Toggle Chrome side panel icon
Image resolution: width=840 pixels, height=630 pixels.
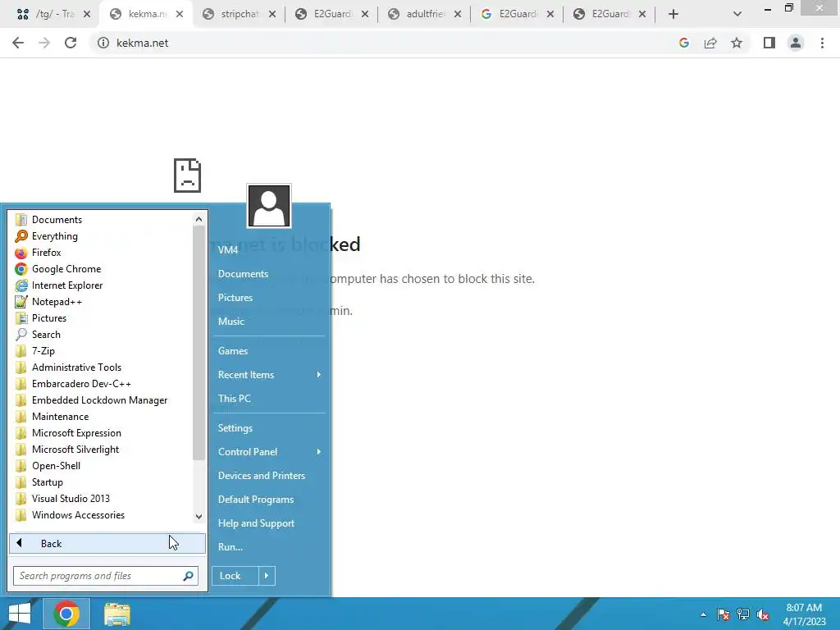[769, 43]
